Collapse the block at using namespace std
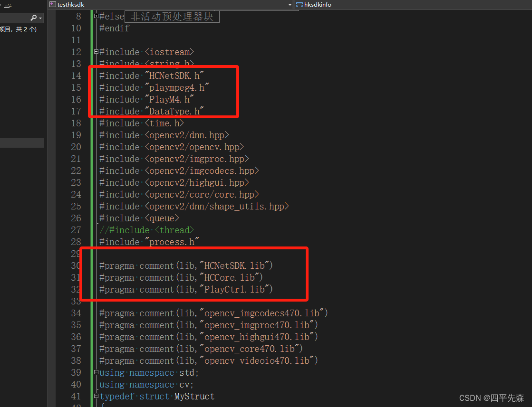532x407 pixels. point(97,372)
